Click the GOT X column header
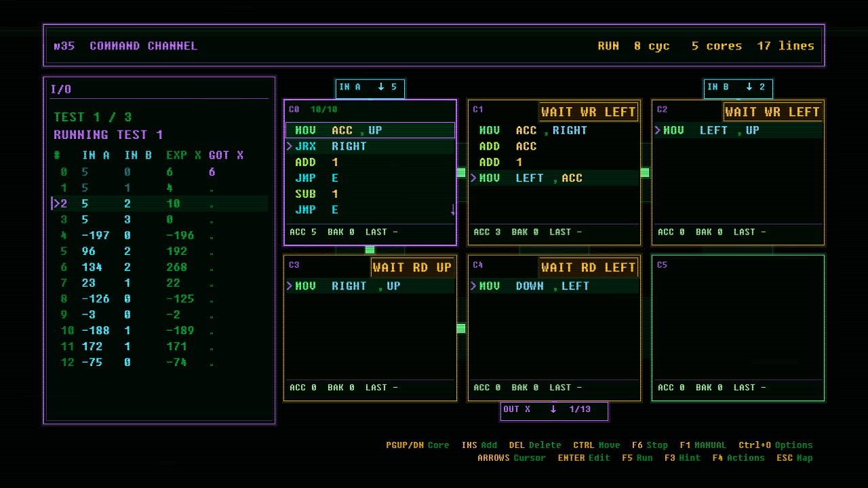 [x=226, y=155]
